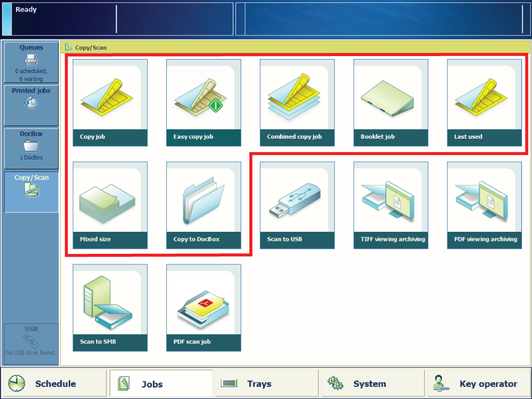Select the Scan to SMB tile
This screenshot has width=532, height=399.
point(110,308)
